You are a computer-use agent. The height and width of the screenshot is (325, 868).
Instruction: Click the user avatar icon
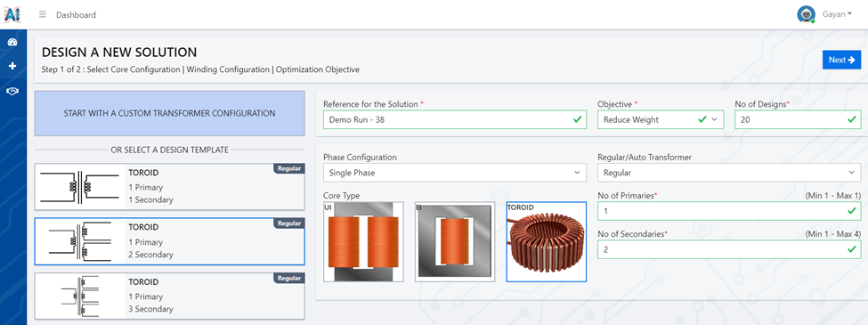pyautogui.click(x=806, y=14)
